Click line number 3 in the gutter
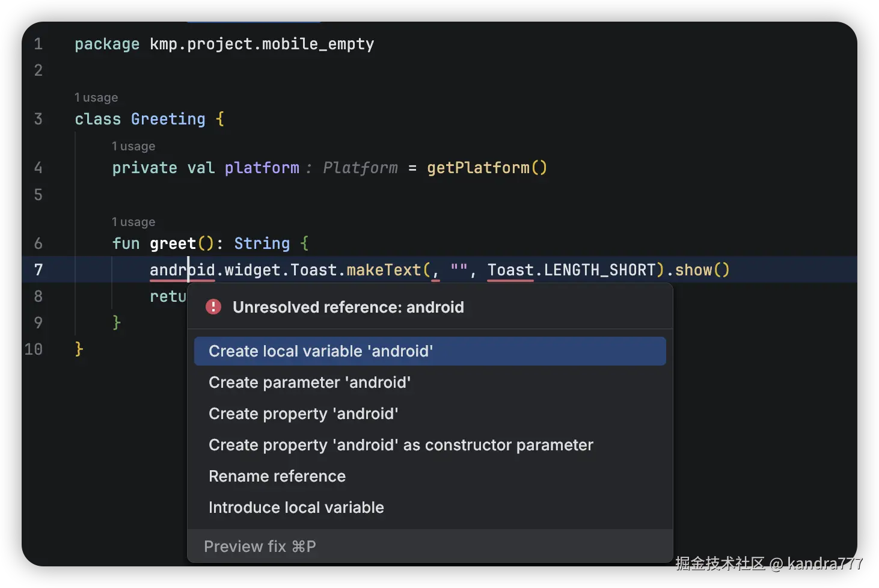Screen dimensions: 879x588 (x=38, y=119)
